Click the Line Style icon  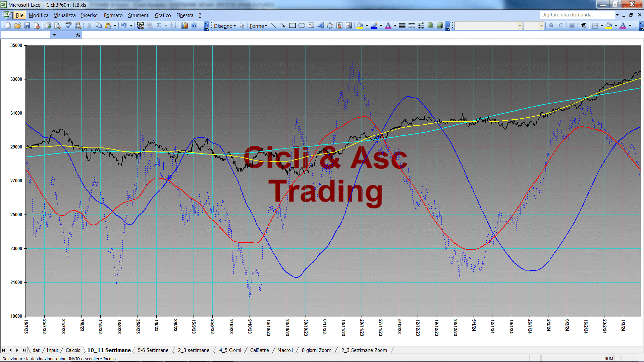click(x=402, y=25)
